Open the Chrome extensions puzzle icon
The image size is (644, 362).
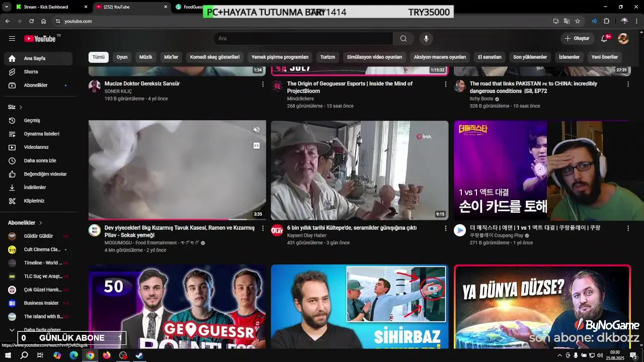point(606,21)
